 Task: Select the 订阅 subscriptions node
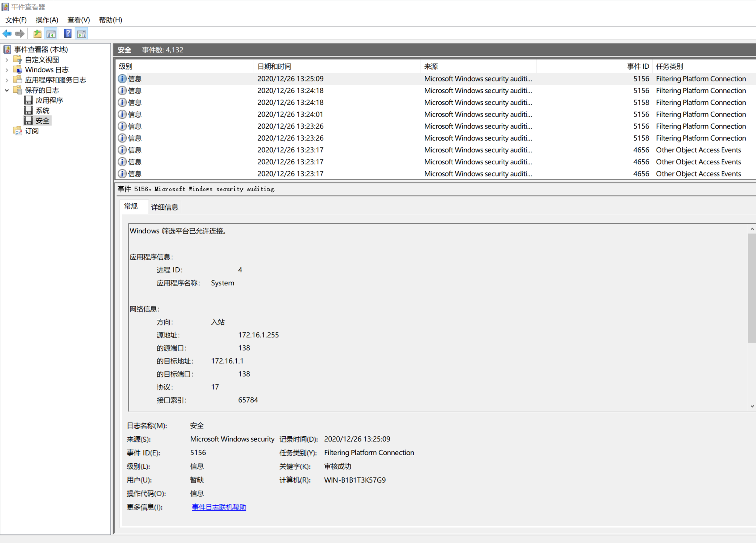pyautogui.click(x=32, y=131)
